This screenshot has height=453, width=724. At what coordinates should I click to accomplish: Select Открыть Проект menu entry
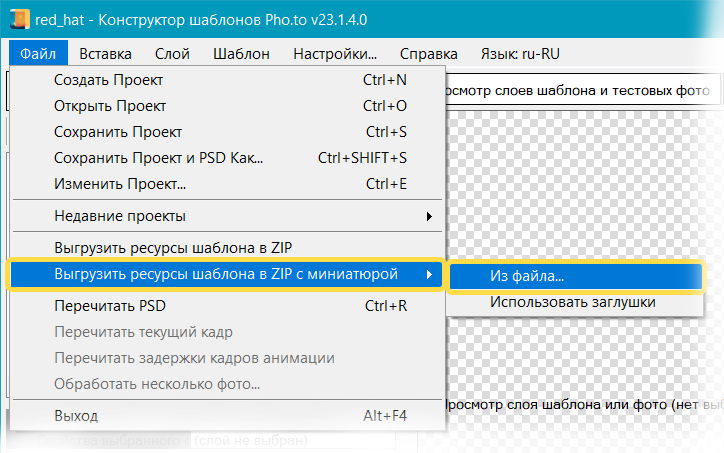click(109, 106)
